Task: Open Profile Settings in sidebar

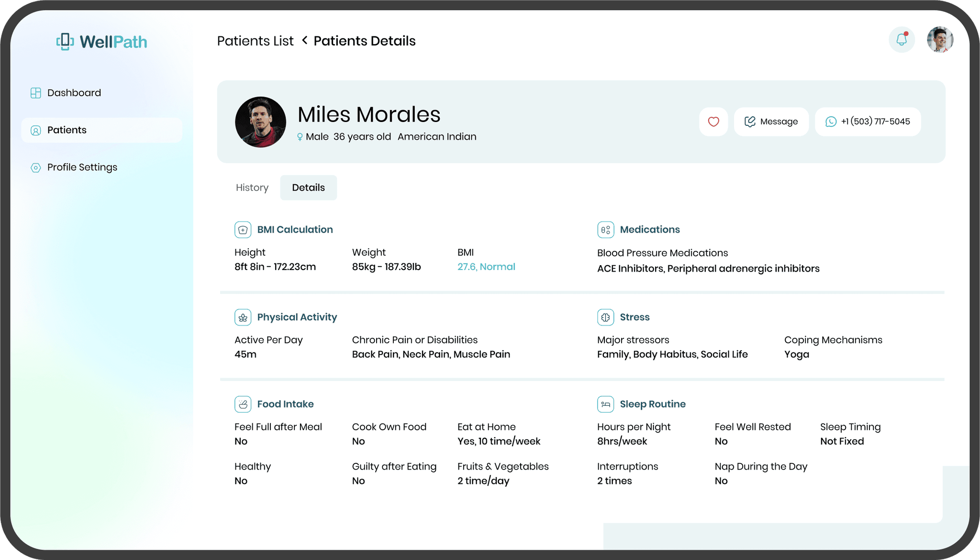Action: 82,168
